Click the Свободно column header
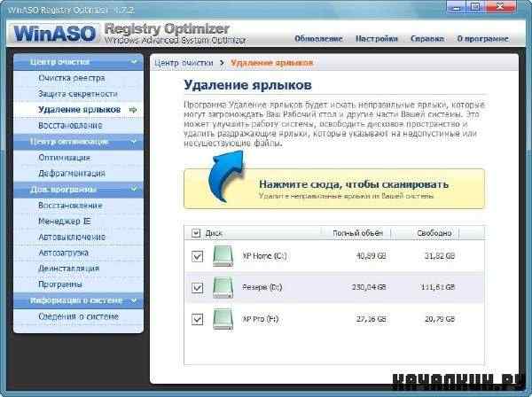The height and width of the screenshot is (397, 532). (x=434, y=233)
